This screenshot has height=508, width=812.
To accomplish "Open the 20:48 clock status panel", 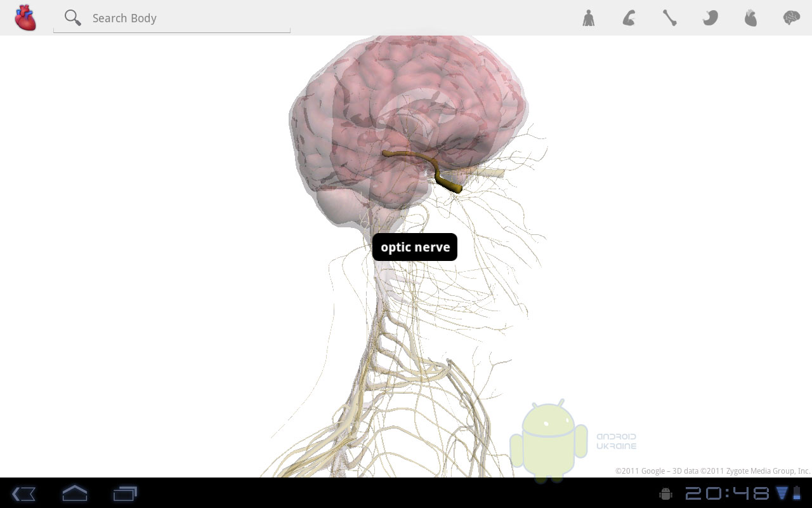I will (x=727, y=493).
